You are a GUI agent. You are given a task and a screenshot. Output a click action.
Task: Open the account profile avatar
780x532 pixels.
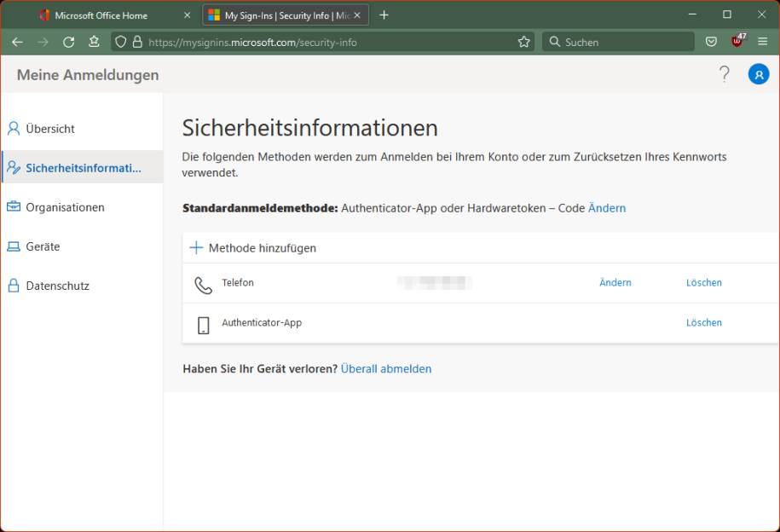758,74
